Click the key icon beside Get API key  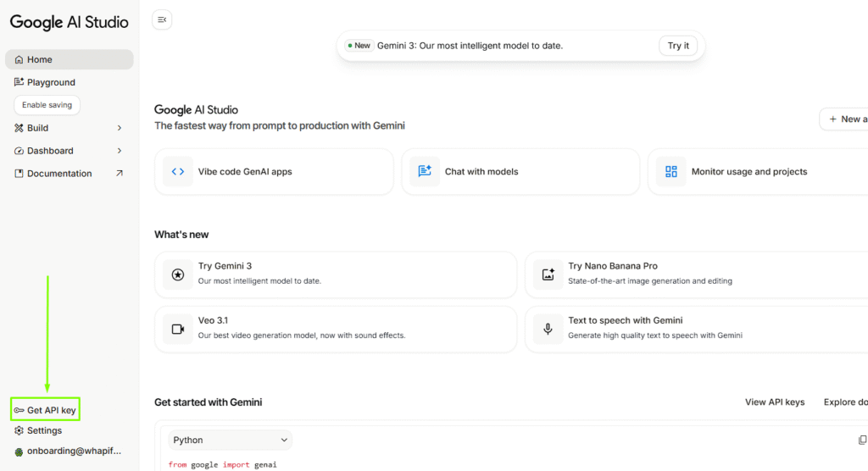(19, 410)
